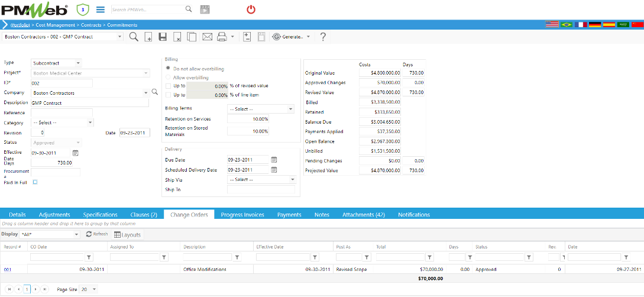Switch language using the Spanish flag
Image resolution: width=644 pixels, height=297 pixels.
(609, 25)
